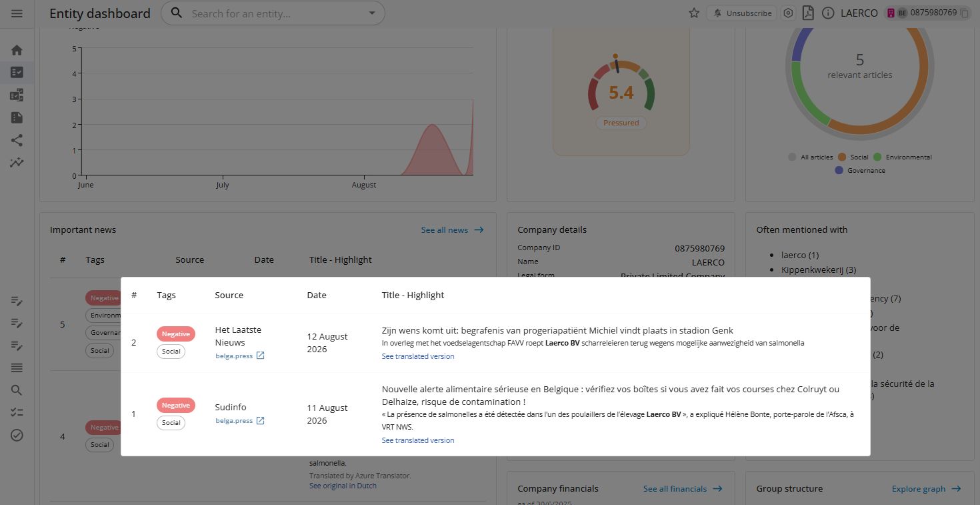
Task: Click the Social tag on article 1
Action: point(171,423)
